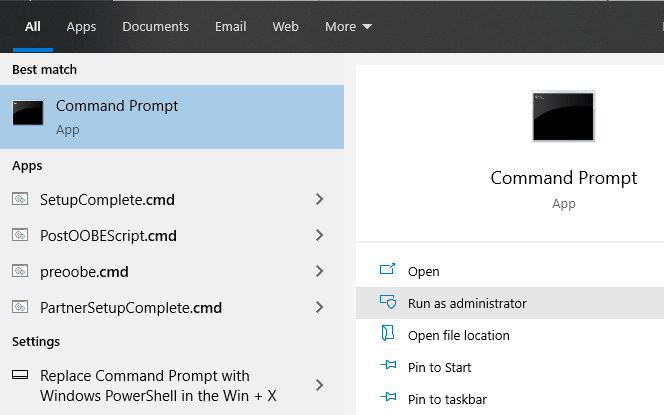Choose Open in the Command Prompt actions
Viewport: 664px width, 415px height.
point(423,271)
